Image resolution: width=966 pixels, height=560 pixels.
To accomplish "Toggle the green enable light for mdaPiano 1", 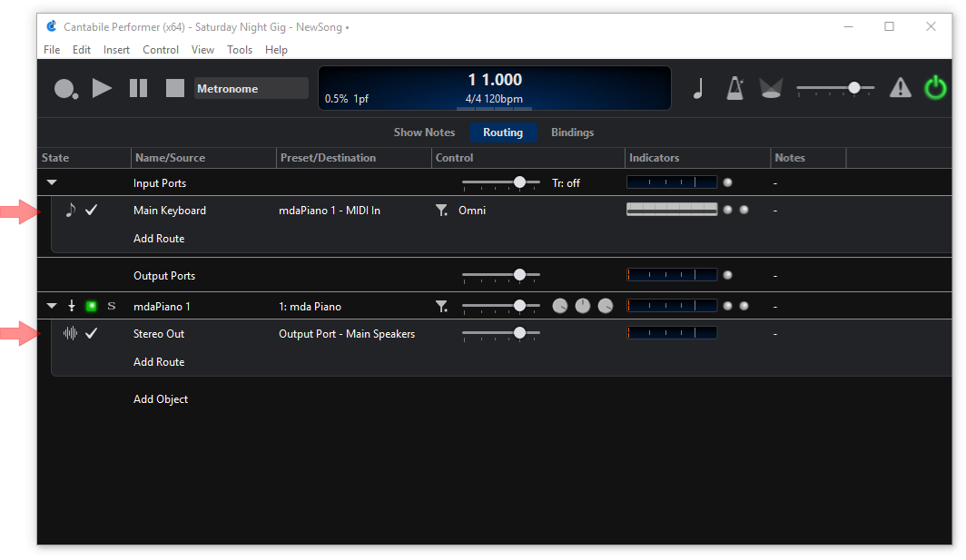I will pos(91,306).
